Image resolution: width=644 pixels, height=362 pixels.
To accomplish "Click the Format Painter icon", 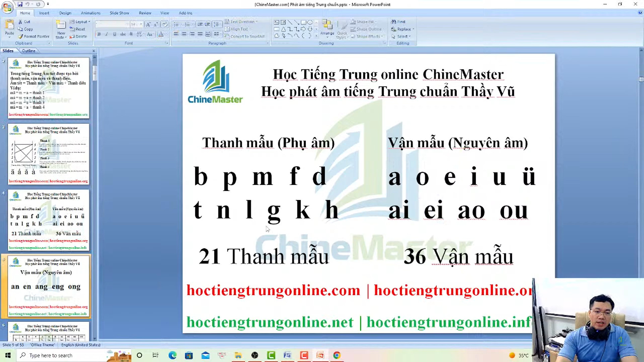I will [x=21, y=37].
